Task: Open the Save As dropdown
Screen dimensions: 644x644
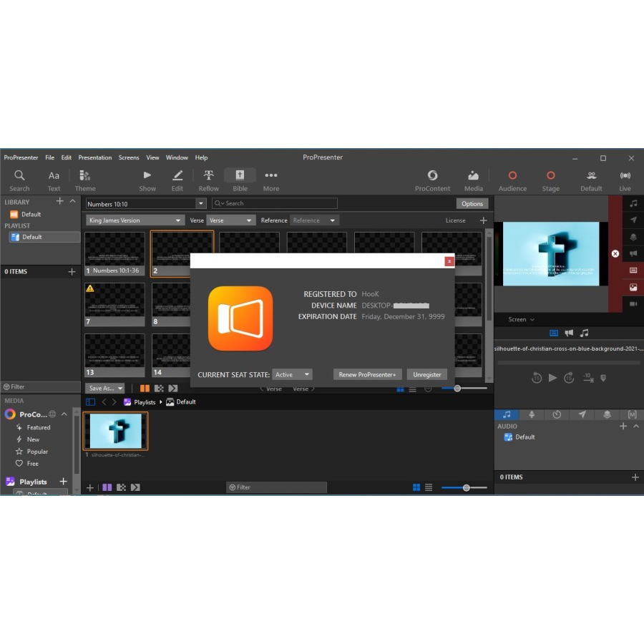Action: click(104, 388)
